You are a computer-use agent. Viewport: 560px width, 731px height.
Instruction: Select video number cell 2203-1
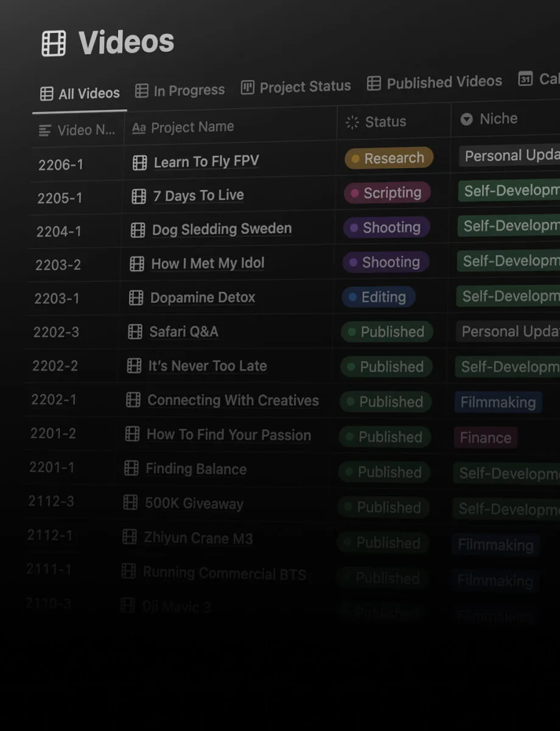(x=57, y=298)
